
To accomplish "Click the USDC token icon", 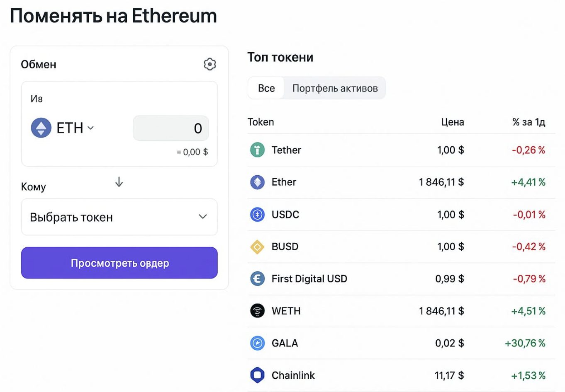I will pos(257,214).
